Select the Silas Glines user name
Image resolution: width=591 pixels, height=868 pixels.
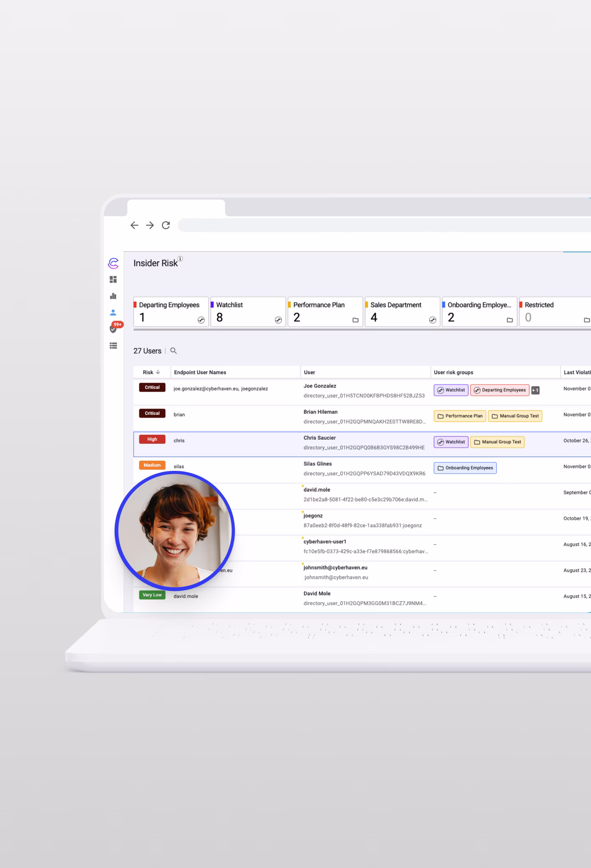point(318,464)
